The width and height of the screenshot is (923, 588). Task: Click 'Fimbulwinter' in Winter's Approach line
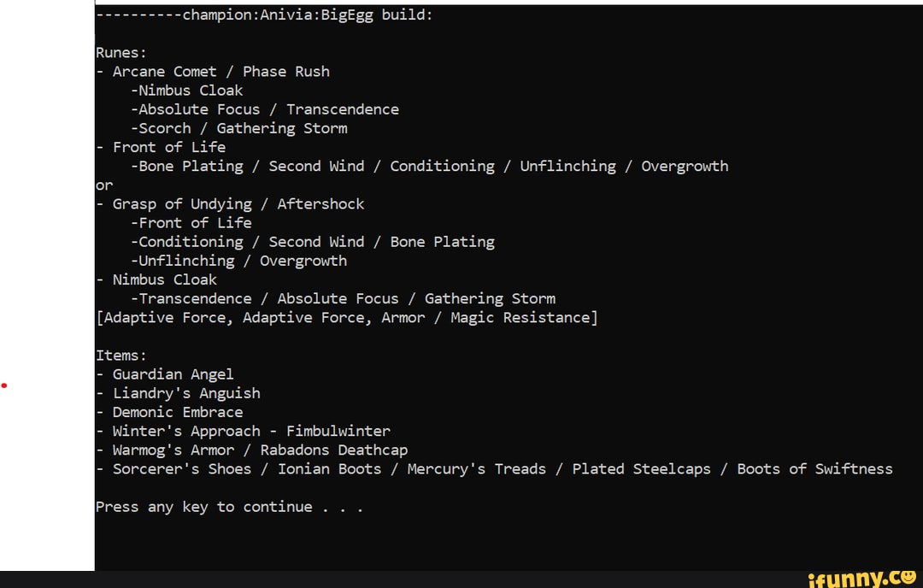coord(338,431)
